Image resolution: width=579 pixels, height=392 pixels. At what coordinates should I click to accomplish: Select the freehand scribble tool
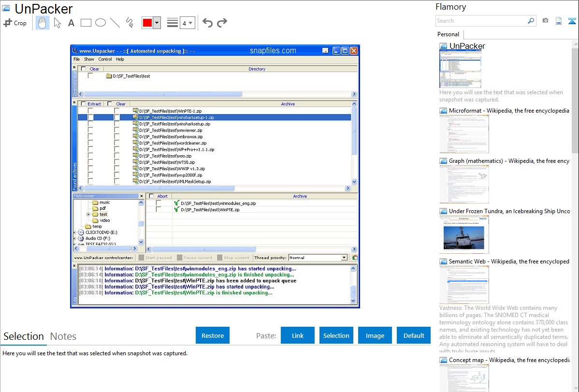130,23
